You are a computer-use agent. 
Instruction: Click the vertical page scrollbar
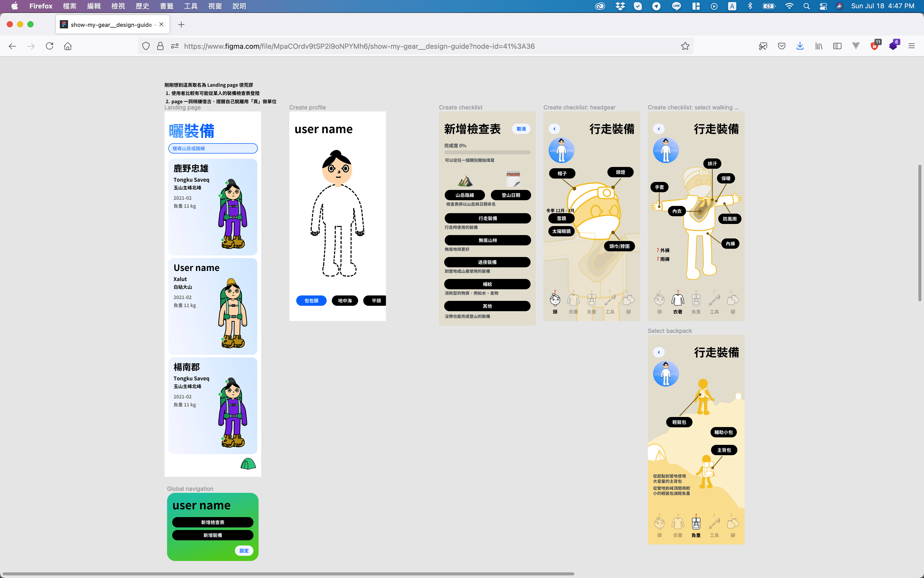[x=920, y=233]
